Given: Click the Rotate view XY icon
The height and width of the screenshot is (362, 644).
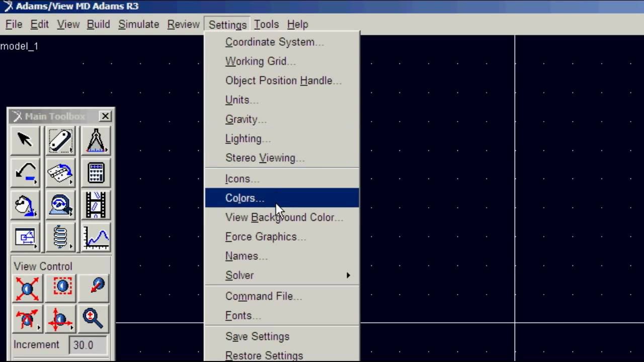Looking at the screenshot, I should coord(27,319).
